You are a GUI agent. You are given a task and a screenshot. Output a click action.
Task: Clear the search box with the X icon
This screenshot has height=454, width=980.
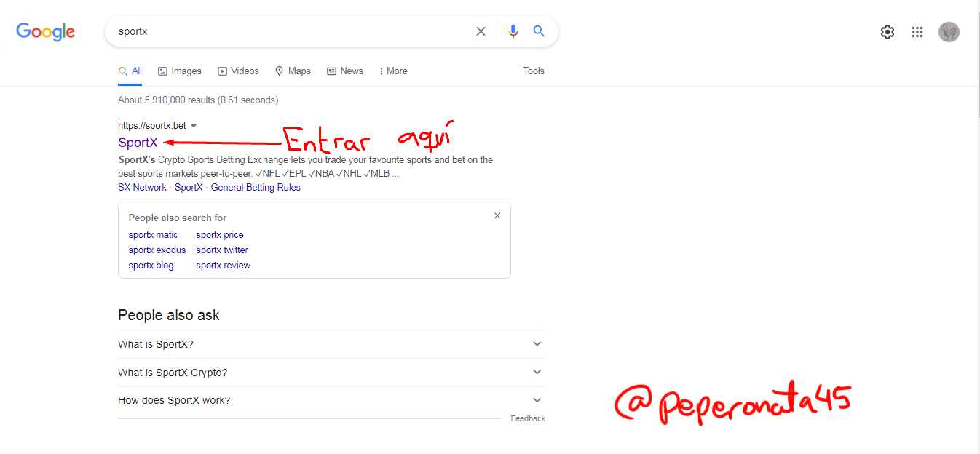click(x=481, y=31)
